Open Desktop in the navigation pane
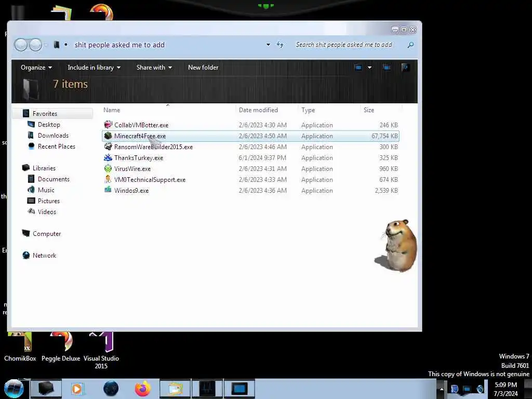 (49, 125)
